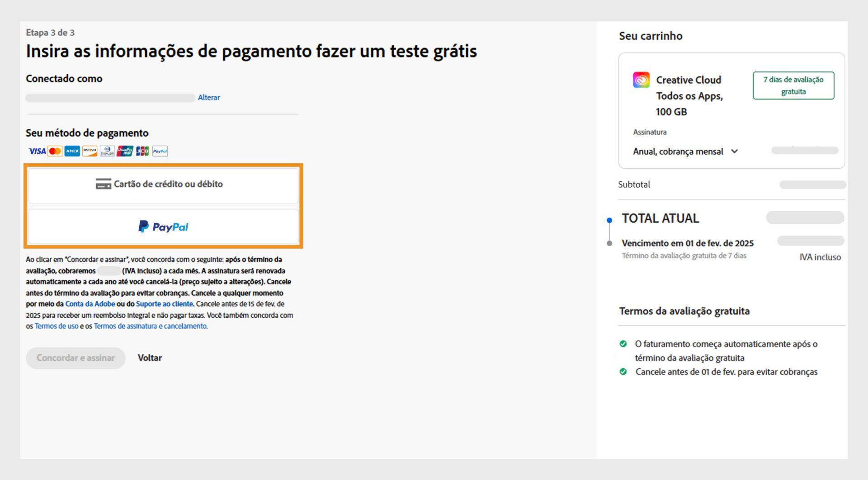Viewport: 868px width, 480px height.
Task: Click Término da avaliação gratuita de 7 dias
Action: [684, 256]
